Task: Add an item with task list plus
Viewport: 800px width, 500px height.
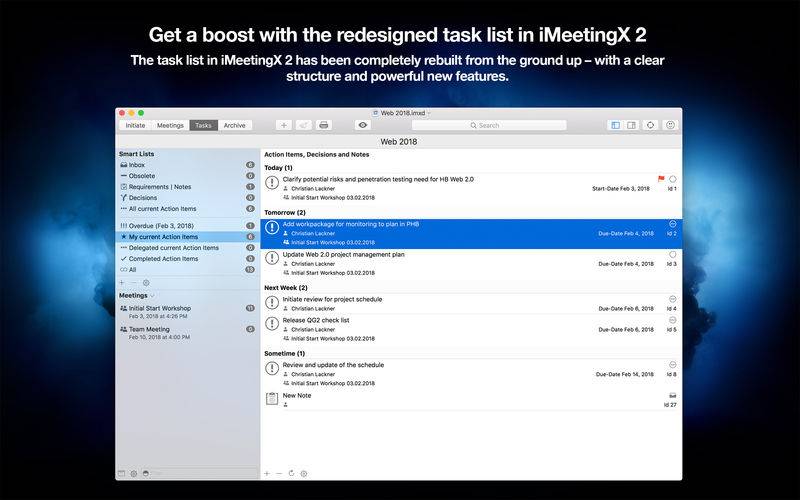Action: pos(267,473)
